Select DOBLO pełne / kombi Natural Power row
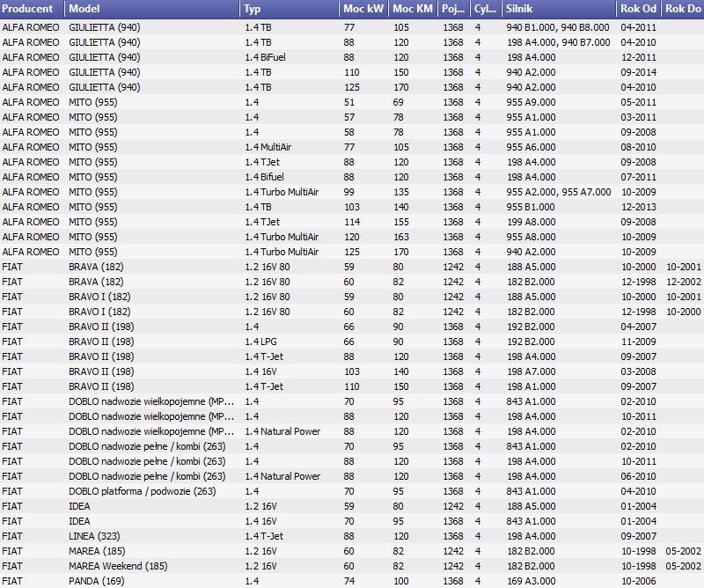 [352, 476]
